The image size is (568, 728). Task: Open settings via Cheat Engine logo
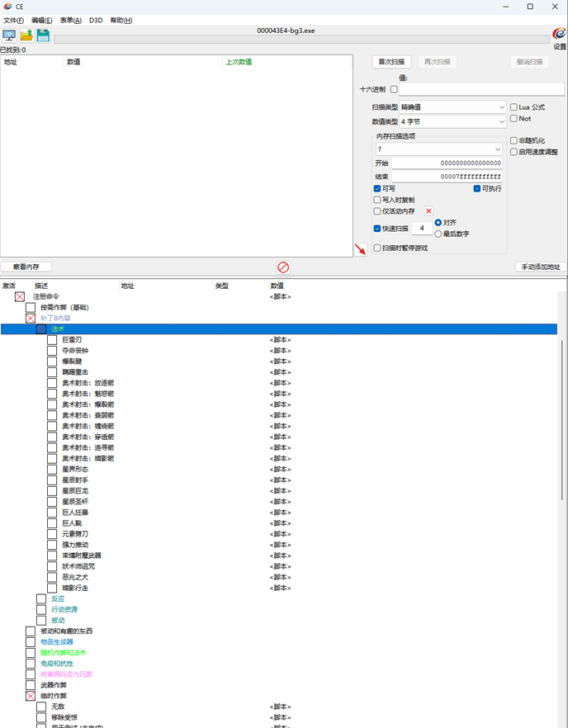coord(559,34)
